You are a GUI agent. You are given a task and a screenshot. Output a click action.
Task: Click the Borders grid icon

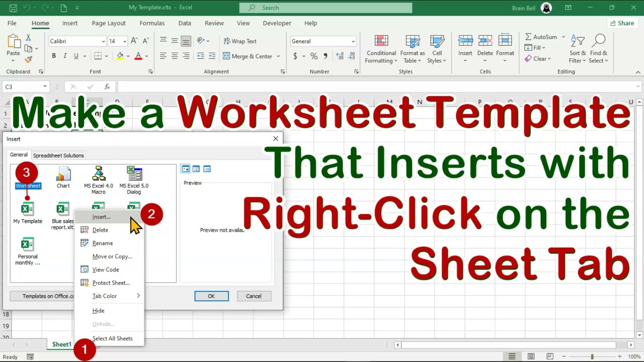98,56
